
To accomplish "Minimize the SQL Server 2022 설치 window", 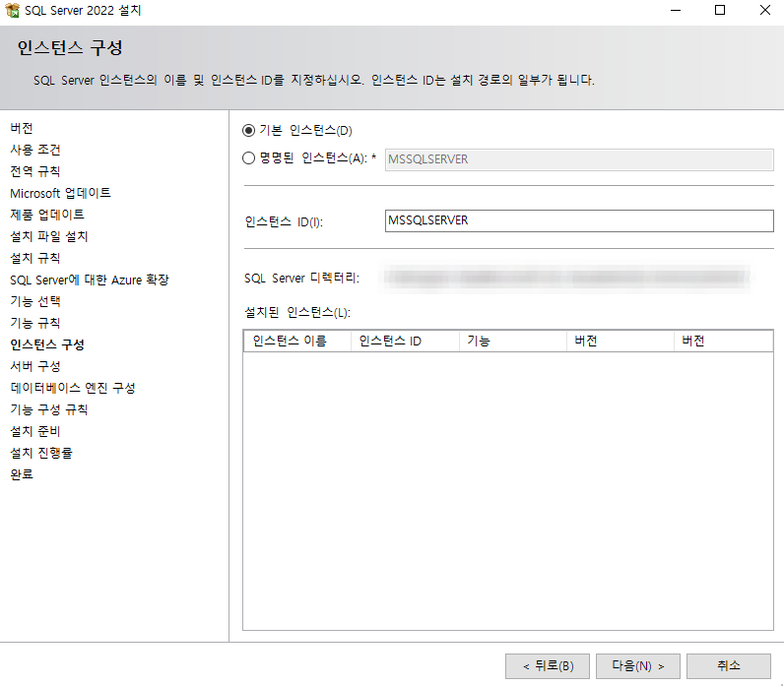I will (676, 10).
